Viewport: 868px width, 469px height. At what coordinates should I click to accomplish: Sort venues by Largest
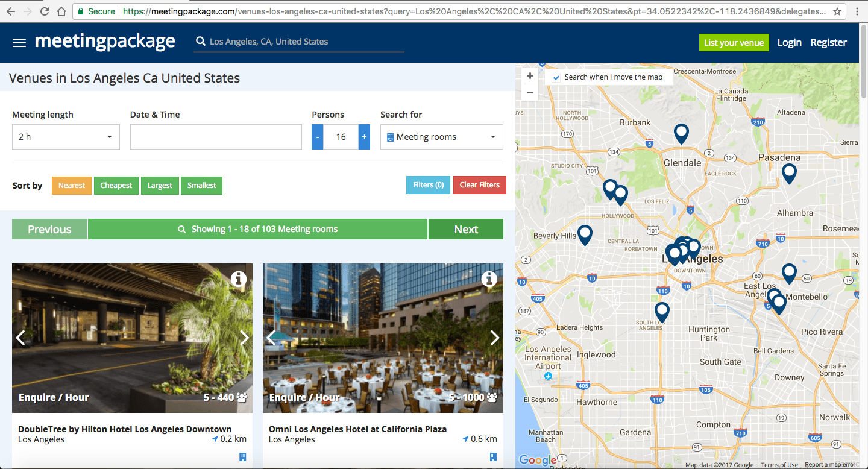[160, 186]
